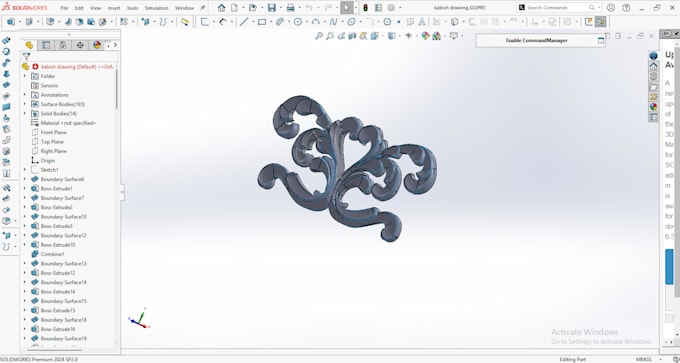Open the Apply Scene icon

tap(436, 36)
